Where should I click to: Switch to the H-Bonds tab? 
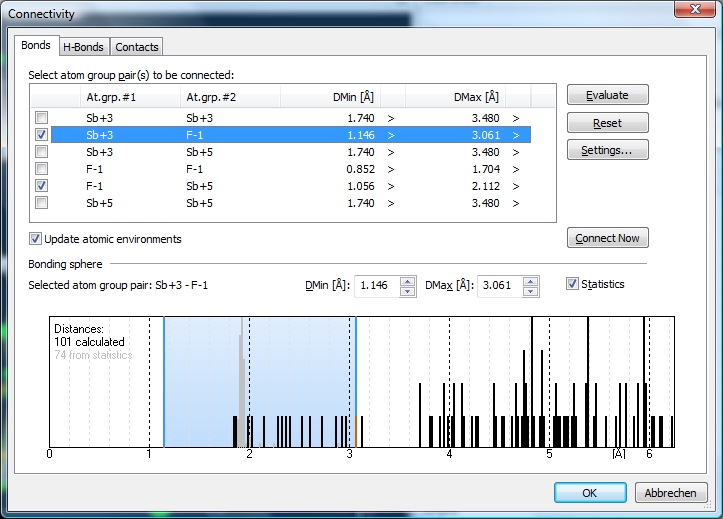83,47
